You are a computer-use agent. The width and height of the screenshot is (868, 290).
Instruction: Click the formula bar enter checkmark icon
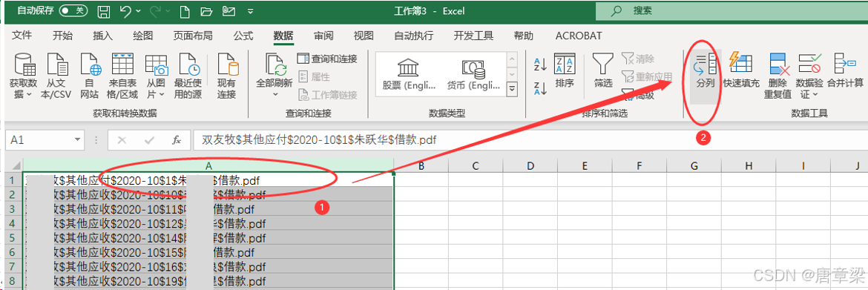coord(150,140)
